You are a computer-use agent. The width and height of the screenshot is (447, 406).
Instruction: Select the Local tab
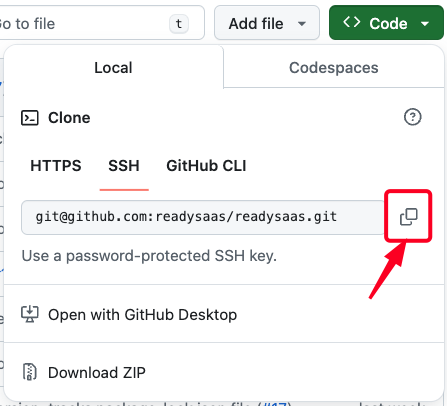pos(113,68)
